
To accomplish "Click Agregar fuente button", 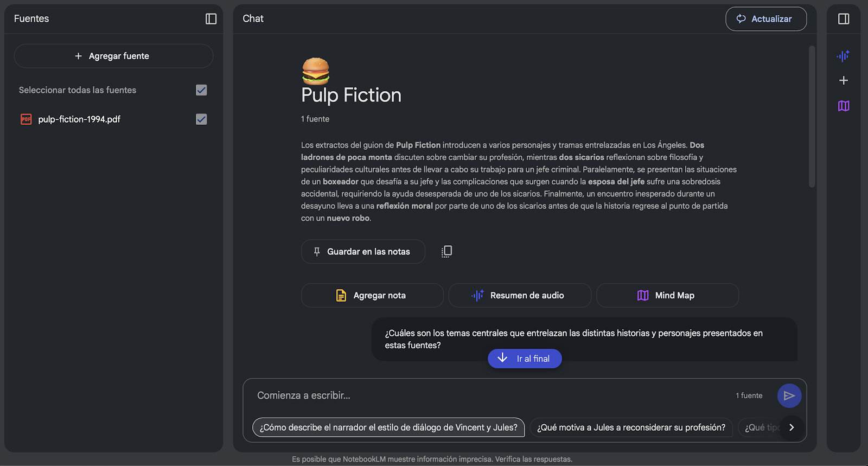I will pyautogui.click(x=113, y=56).
